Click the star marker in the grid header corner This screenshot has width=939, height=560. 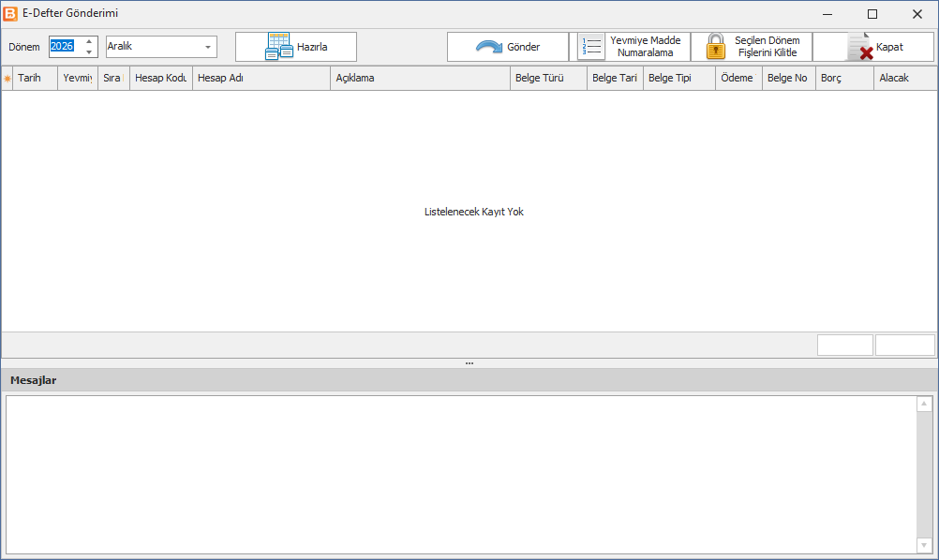pos(7,79)
